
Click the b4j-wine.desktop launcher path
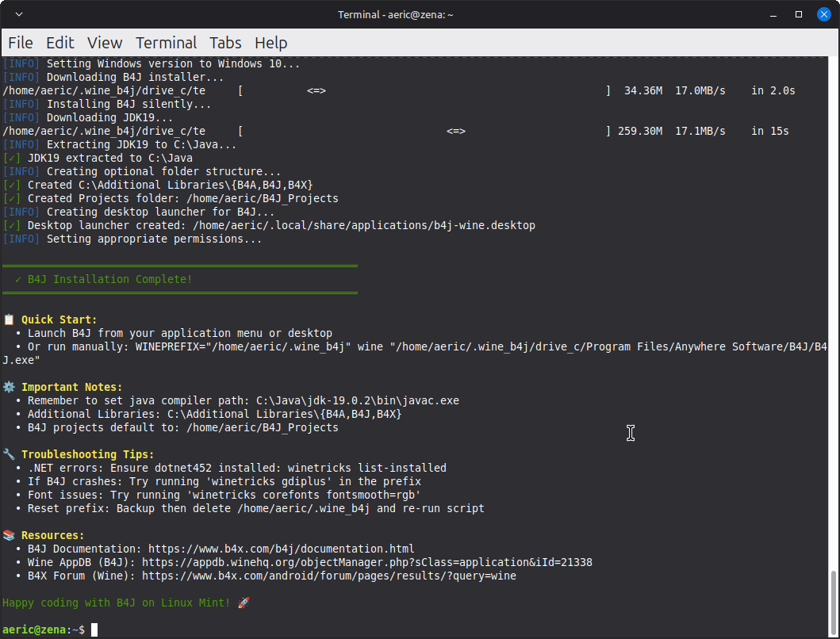point(364,225)
